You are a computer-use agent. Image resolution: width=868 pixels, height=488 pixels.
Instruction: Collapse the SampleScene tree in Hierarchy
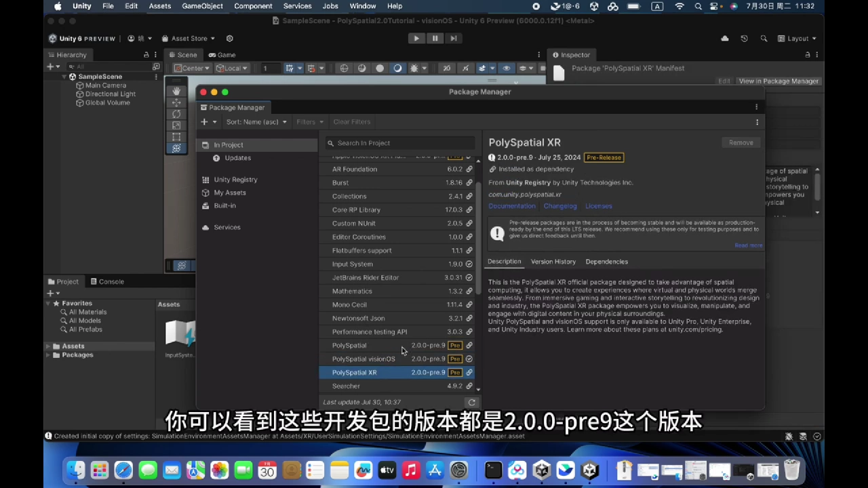pos(64,77)
